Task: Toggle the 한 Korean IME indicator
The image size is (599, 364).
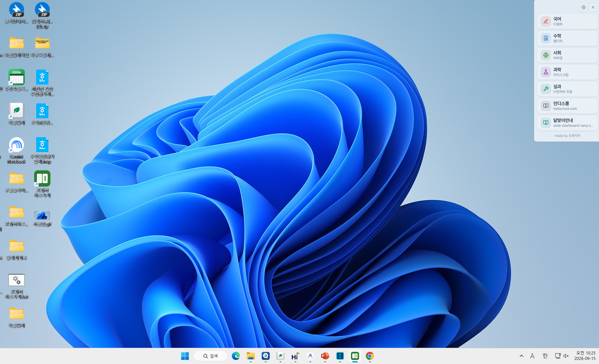Action: tap(545, 356)
